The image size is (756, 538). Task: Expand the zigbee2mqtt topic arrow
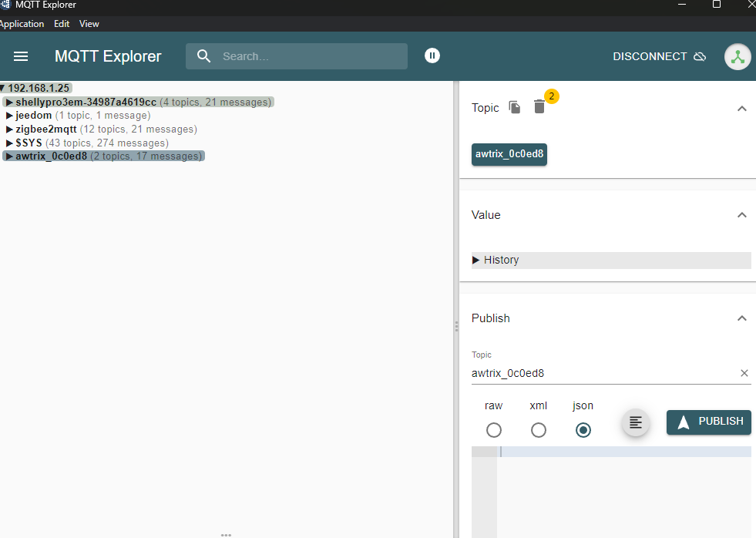[9, 129]
